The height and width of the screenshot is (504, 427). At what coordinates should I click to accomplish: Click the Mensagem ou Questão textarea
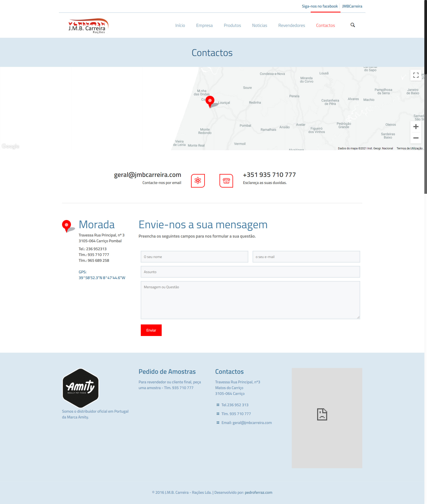point(250,300)
